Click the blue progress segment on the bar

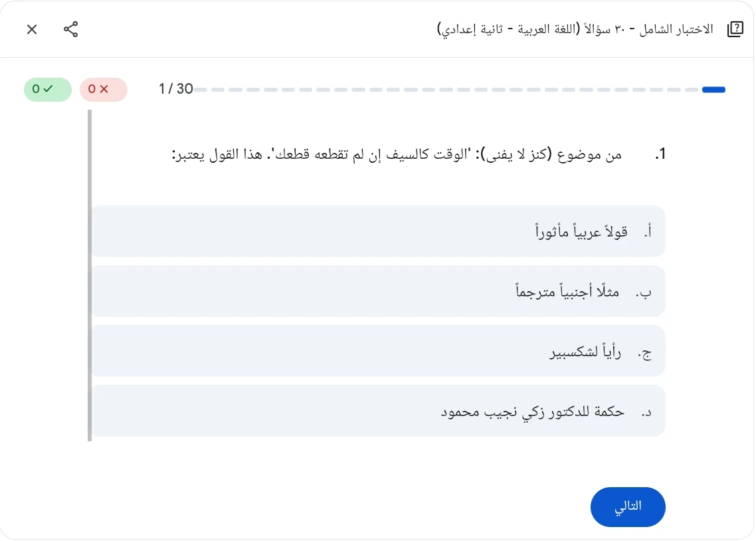714,89
